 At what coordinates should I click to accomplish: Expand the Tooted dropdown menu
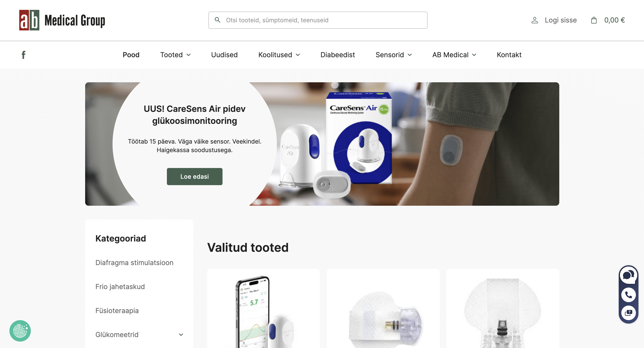pos(175,55)
